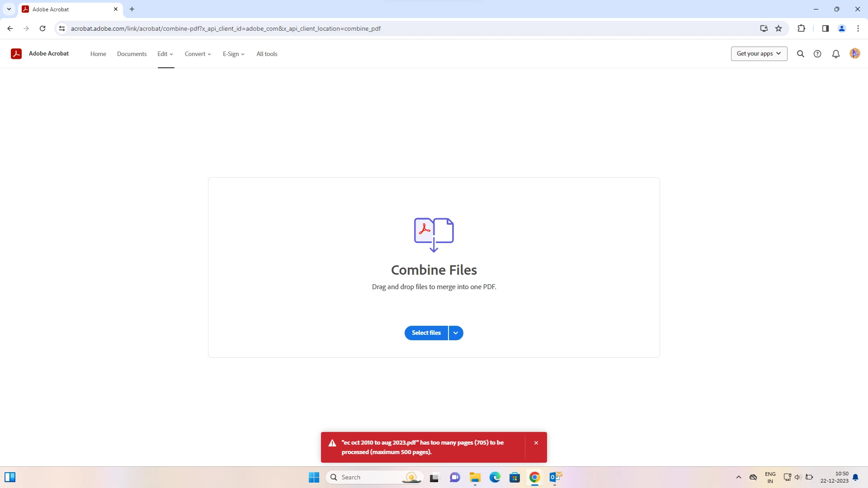868x488 pixels.
Task: Click the Adobe Acrobat logo icon
Action: tap(16, 54)
